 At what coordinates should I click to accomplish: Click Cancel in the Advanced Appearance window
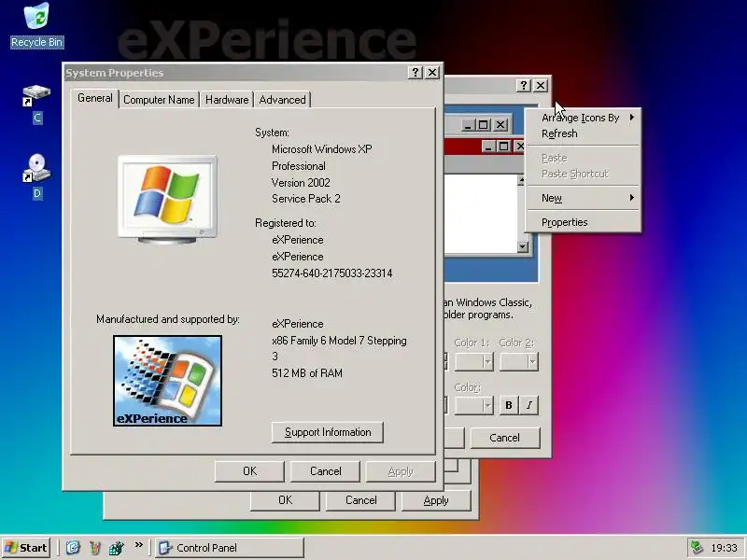pyautogui.click(x=505, y=438)
